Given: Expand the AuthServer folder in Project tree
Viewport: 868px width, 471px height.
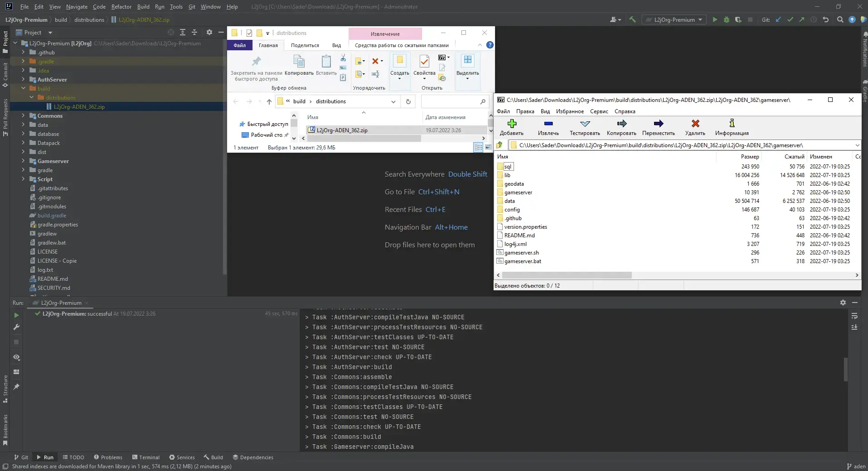Looking at the screenshot, I should point(23,79).
